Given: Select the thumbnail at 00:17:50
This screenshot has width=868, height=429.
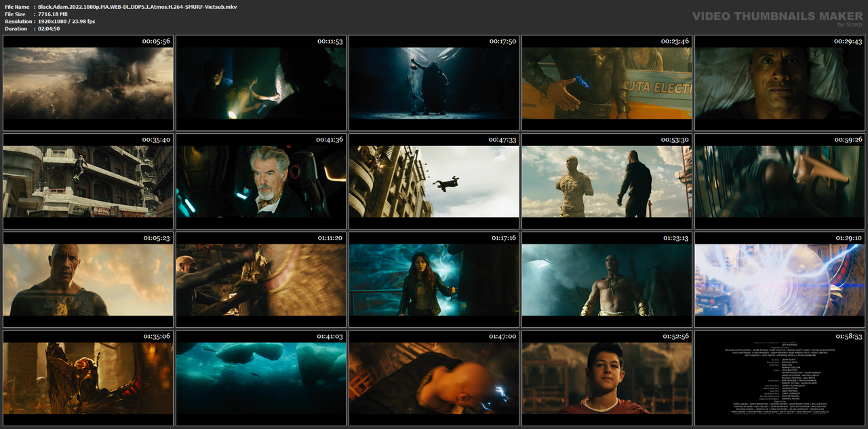Looking at the screenshot, I should 434,83.
